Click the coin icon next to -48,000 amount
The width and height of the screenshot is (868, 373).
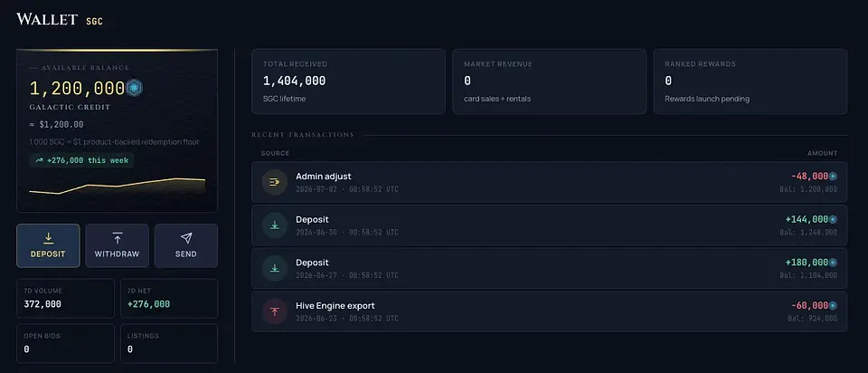[833, 177]
